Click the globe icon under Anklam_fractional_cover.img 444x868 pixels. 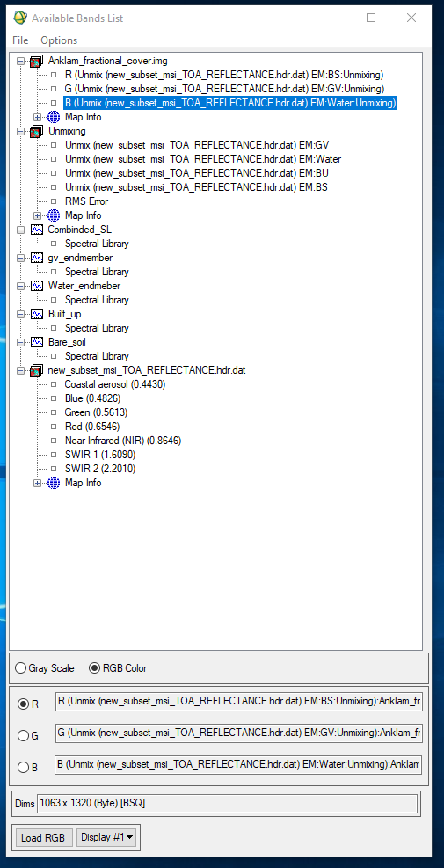(54, 117)
